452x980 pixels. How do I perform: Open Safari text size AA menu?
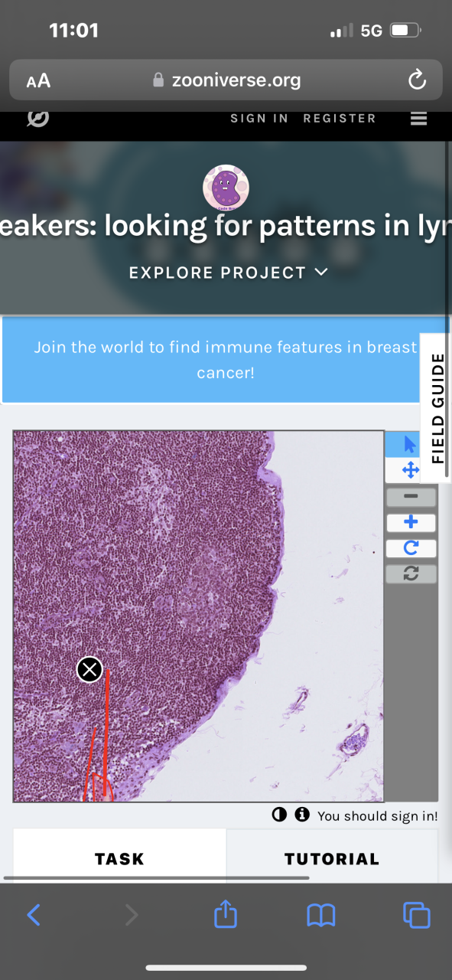(38, 80)
